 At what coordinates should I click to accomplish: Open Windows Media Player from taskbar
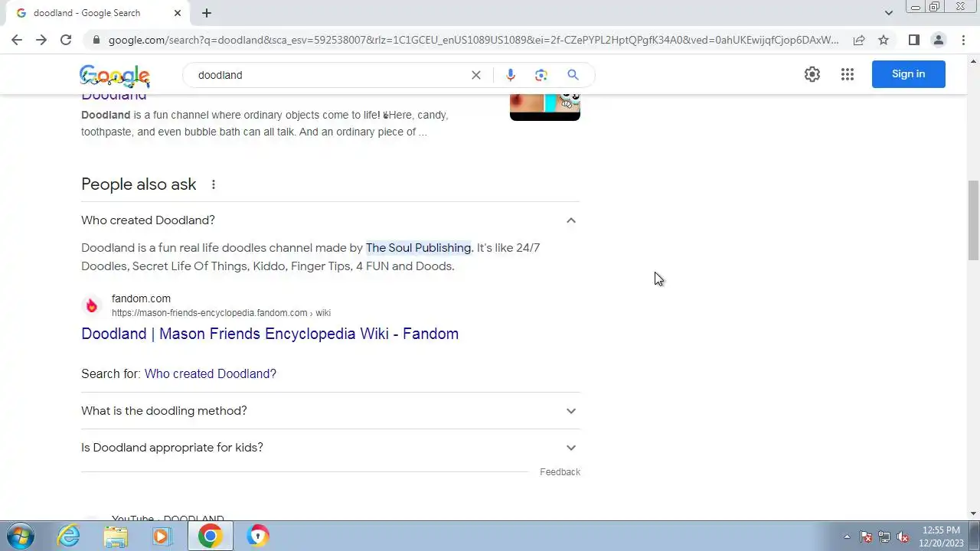point(162,536)
